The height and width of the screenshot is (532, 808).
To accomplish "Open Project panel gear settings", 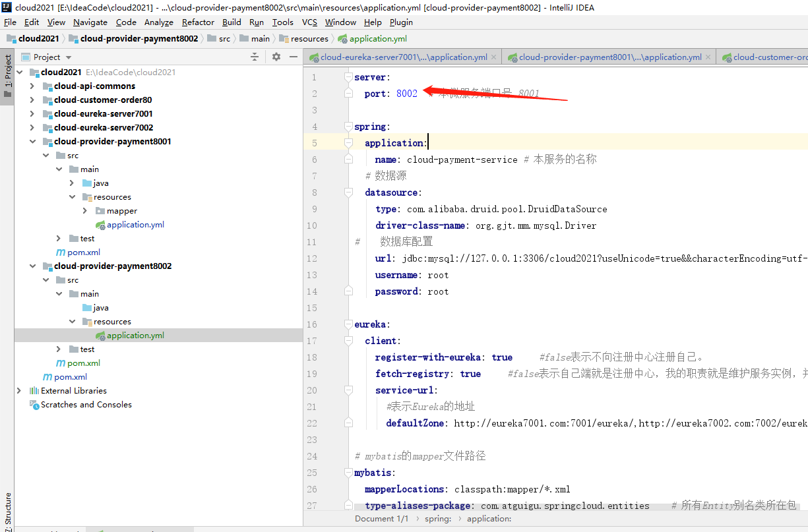I will 276,57.
